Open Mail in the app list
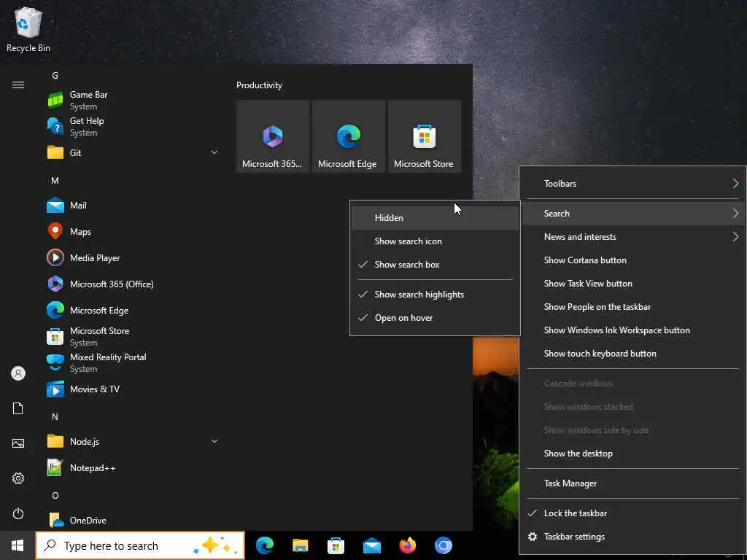 point(132,206)
